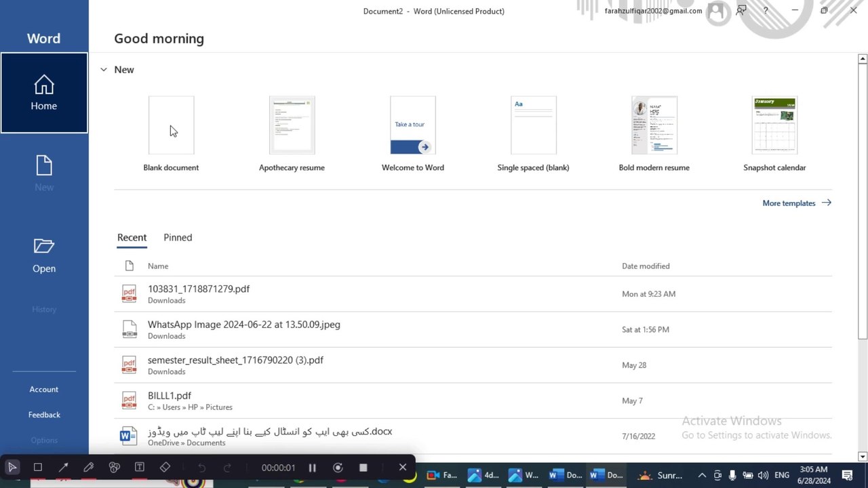Collapse the New templates section

[x=104, y=70]
